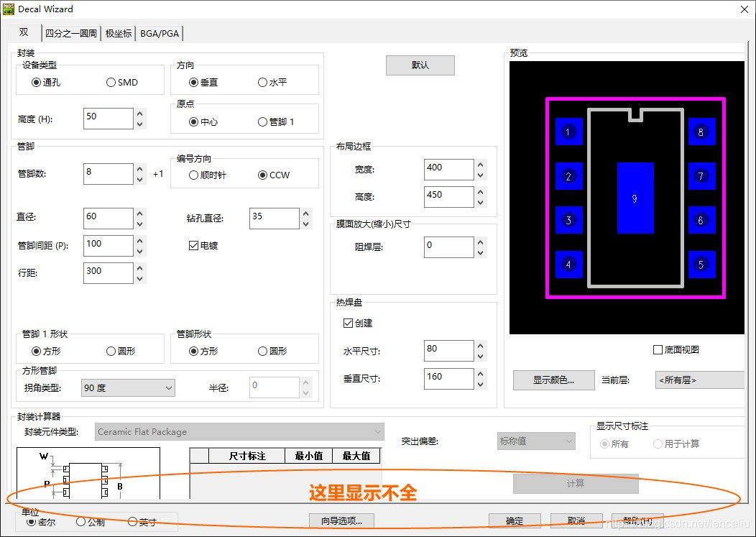Click the 高度 (H) input field
This screenshot has width=756, height=537.
pos(108,118)
